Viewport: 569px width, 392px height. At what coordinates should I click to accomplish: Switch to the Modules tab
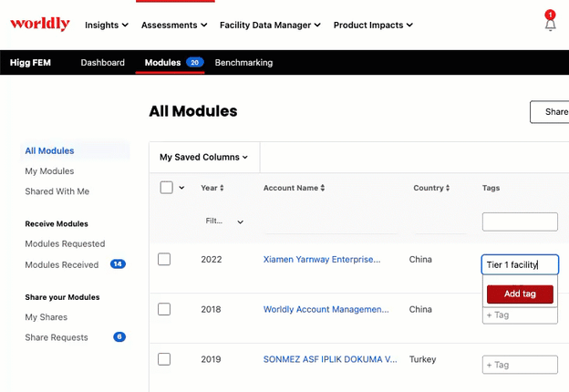(x=162, y=62)
